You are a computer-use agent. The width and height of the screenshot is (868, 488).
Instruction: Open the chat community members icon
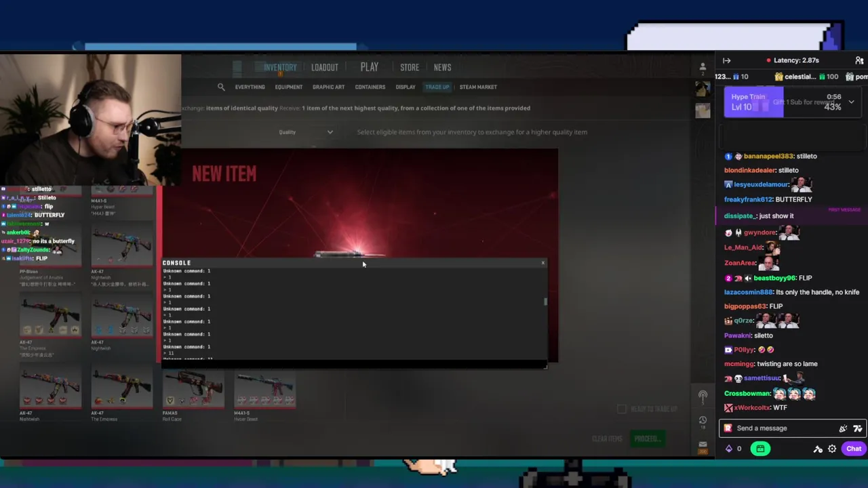(x=859, y=60)
